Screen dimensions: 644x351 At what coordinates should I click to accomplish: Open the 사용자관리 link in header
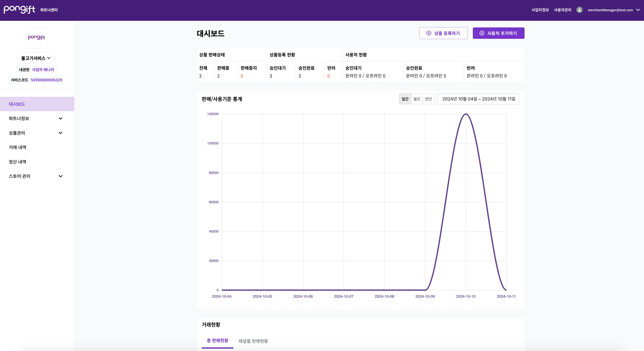click(563, 10)
